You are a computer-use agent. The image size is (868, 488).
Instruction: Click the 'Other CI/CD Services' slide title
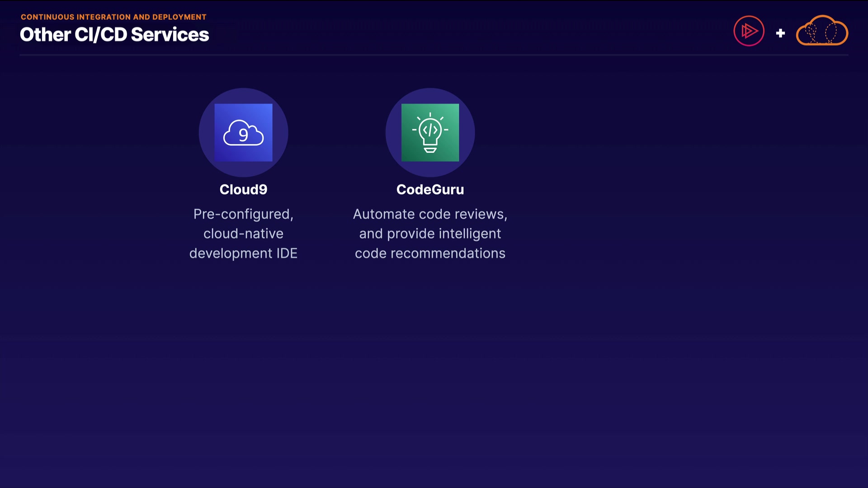(x=114, y=35)
